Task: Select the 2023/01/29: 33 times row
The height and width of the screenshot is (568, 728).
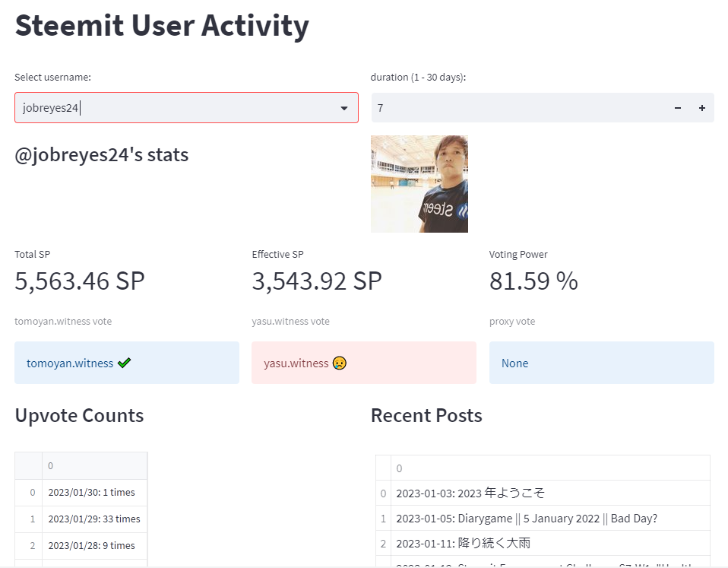Action: click(94, 519)
